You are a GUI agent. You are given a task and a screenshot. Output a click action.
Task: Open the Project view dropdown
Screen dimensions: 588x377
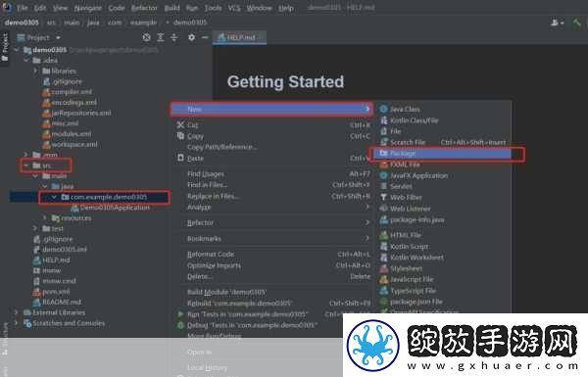(x=38, y=37)
